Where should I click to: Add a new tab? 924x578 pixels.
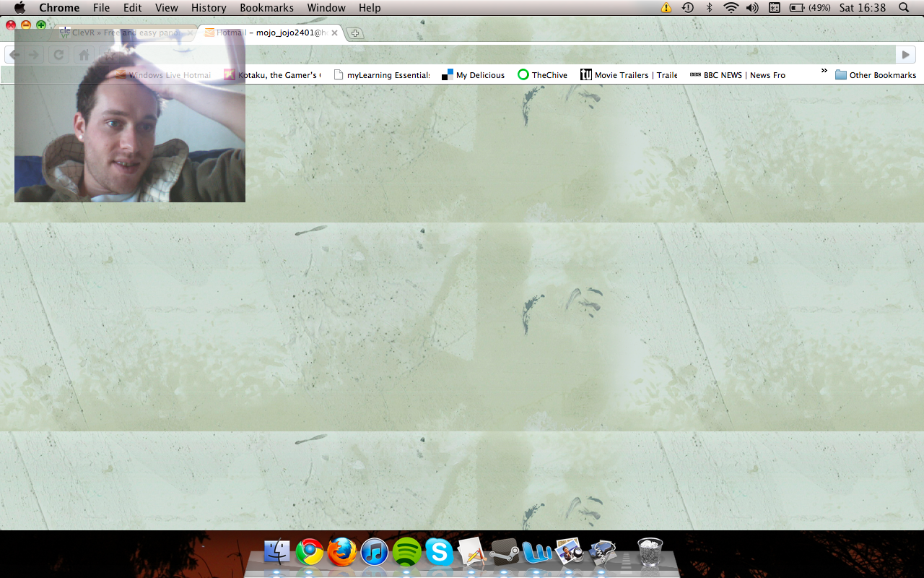click(x=354, y=33)
